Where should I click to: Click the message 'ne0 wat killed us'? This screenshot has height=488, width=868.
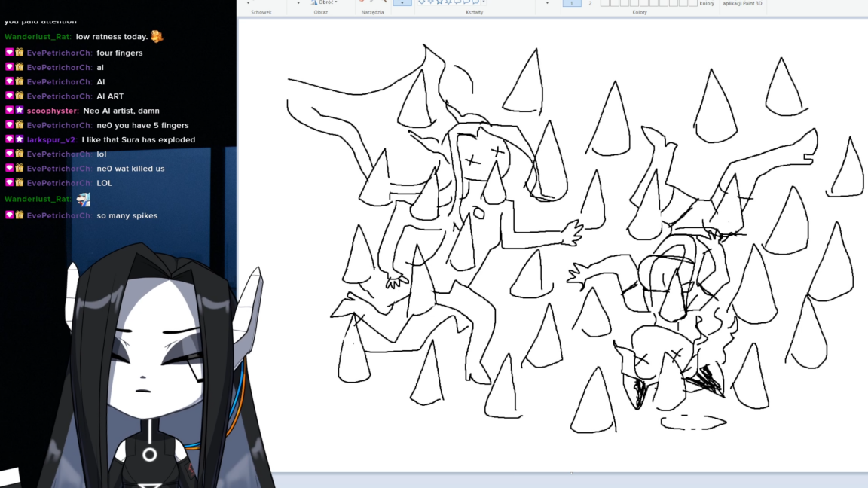click(130, 169)
